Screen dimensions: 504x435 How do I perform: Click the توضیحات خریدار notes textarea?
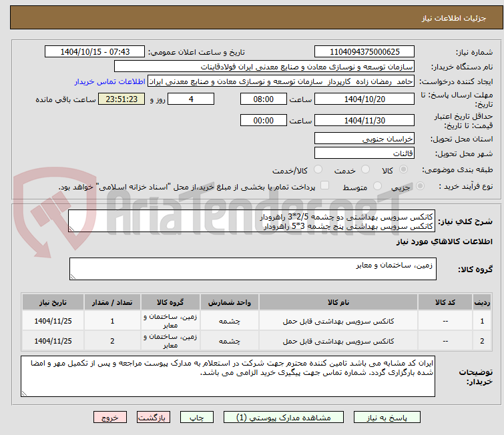(x=228, y=376)
